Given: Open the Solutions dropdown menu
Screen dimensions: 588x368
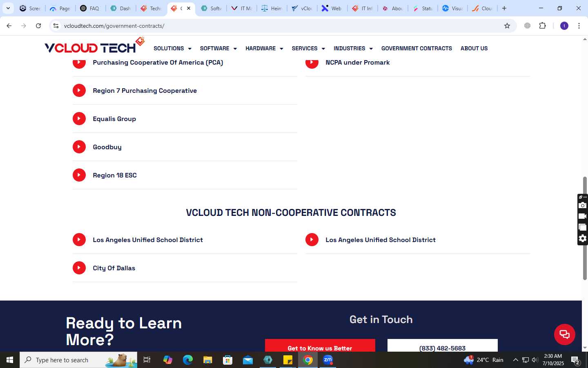Looking at the screenshot, I should point(172,48).
